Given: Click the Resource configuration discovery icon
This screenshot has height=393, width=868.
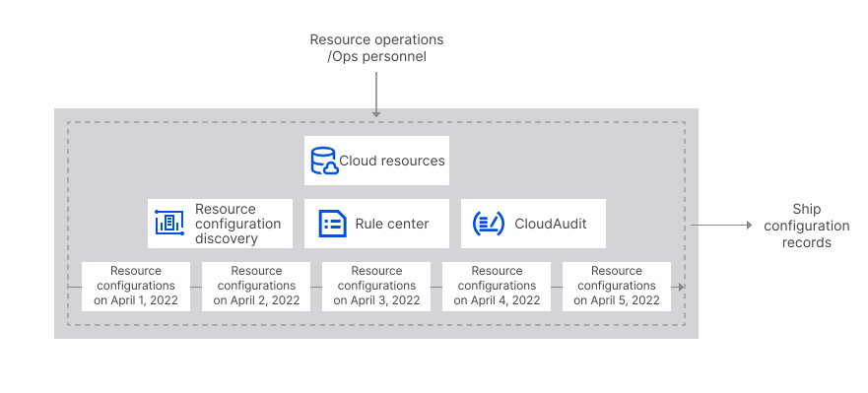Looking at the screenshot, I should [x=168, y=223].
